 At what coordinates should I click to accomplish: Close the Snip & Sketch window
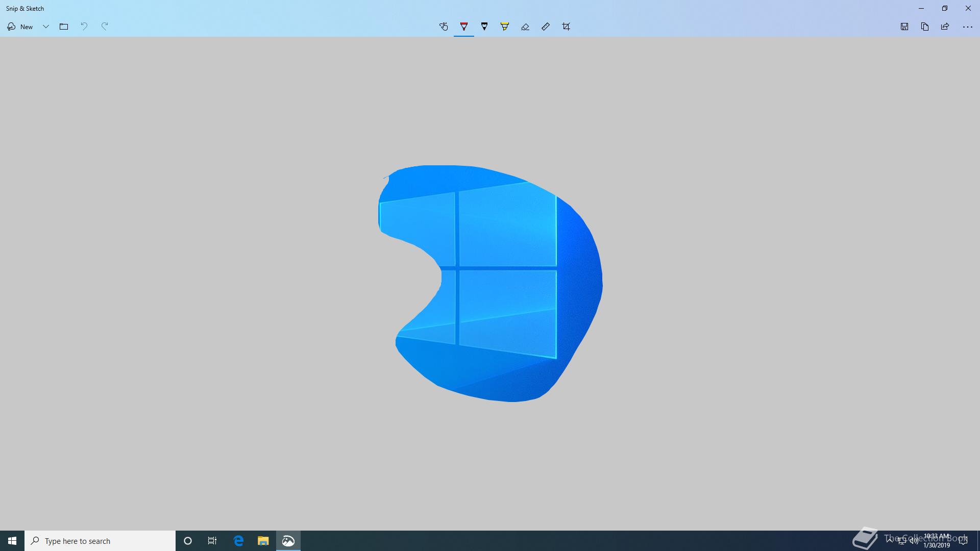pyautogui.click(x=968, y=8)
